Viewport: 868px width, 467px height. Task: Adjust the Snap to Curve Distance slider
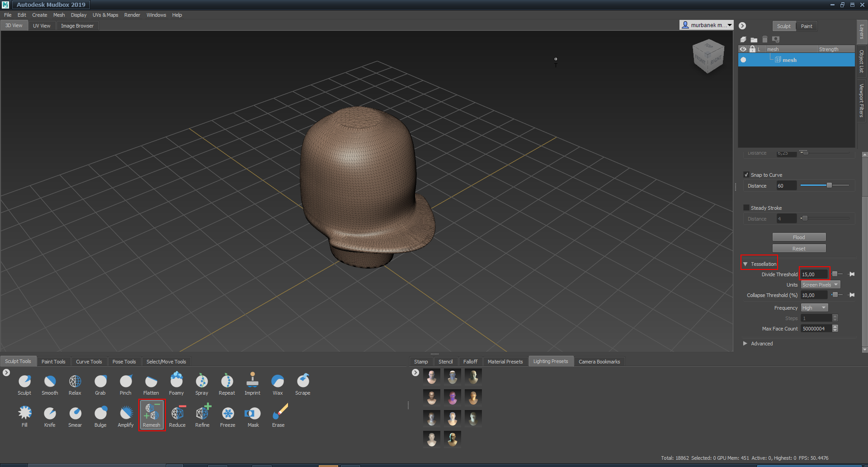pyautogui.click(x=829, y=185)
